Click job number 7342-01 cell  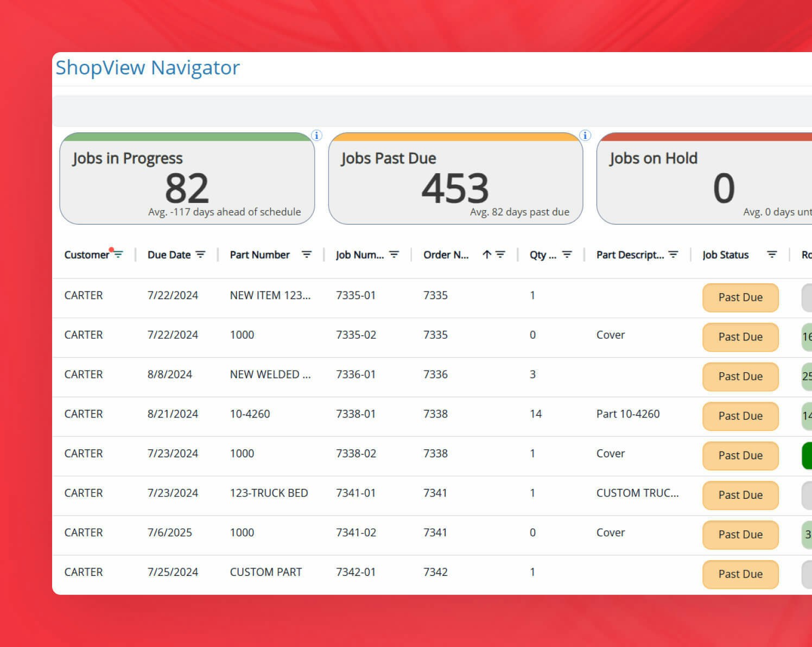tap(356, 572)
